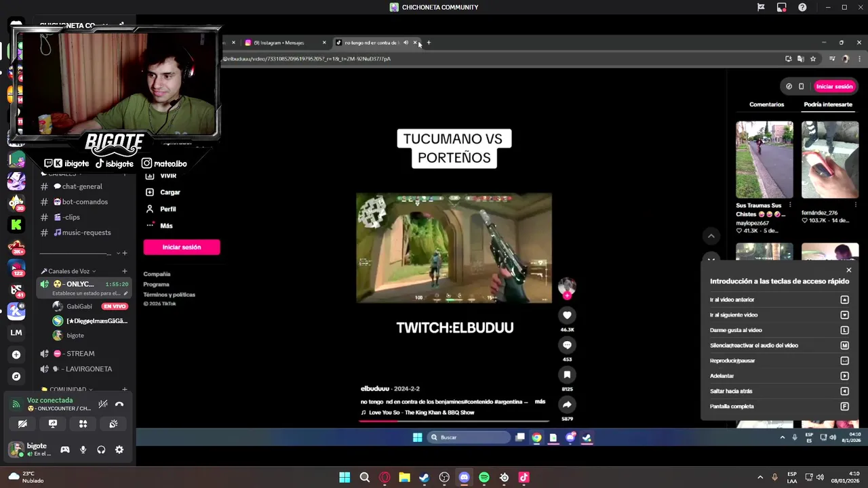Image resolution: width=868 pixels, height=488 pixels.
Task: Share the video with the arrow icon
Action: coord(567,405)
